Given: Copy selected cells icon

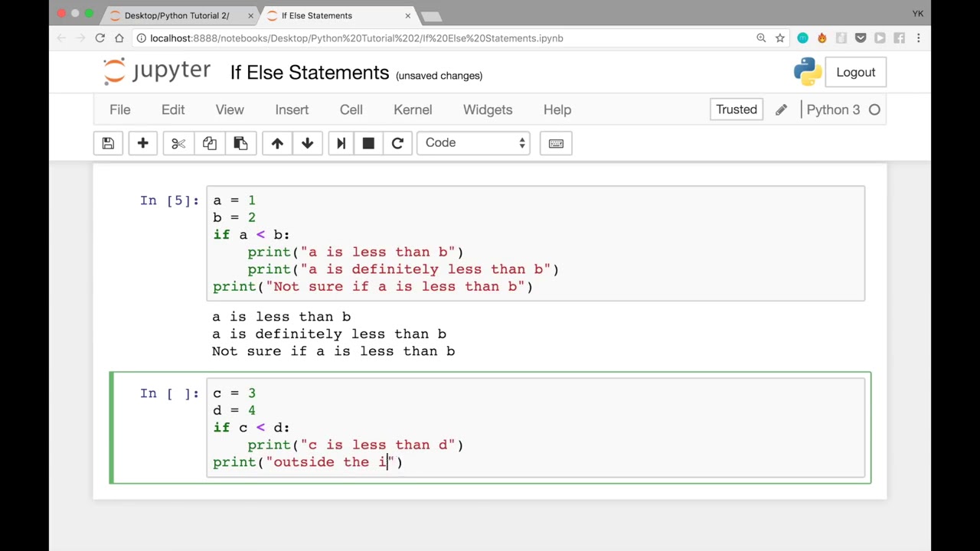Looking at the screenshot, I should [x=210, y=143].
